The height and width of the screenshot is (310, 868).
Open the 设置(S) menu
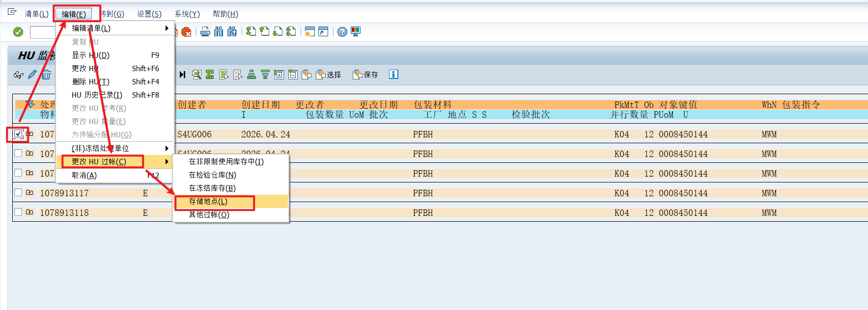coord(149,14)
